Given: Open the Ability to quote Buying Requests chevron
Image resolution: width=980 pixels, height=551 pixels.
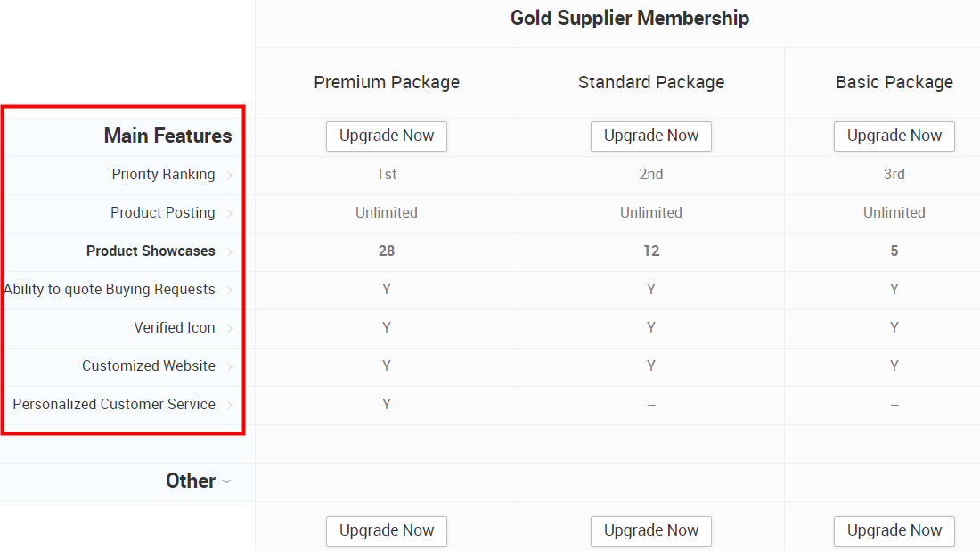Looking at the screenshot, I should coord(230,290).
